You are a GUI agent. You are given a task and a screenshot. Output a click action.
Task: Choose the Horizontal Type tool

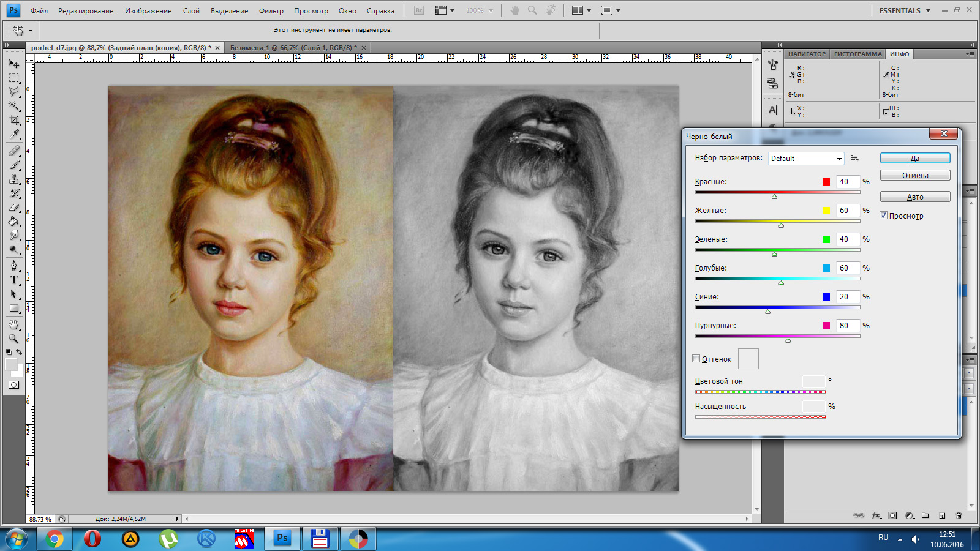tap(14, 280)
